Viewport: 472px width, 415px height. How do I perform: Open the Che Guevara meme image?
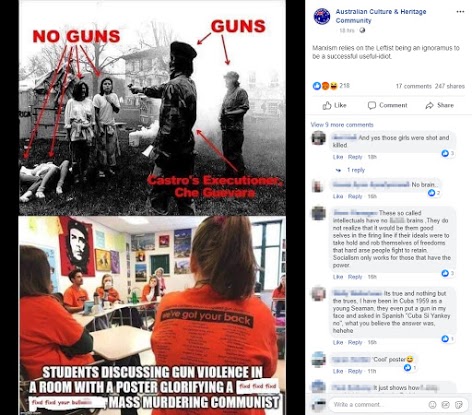[x=152, y=207]
